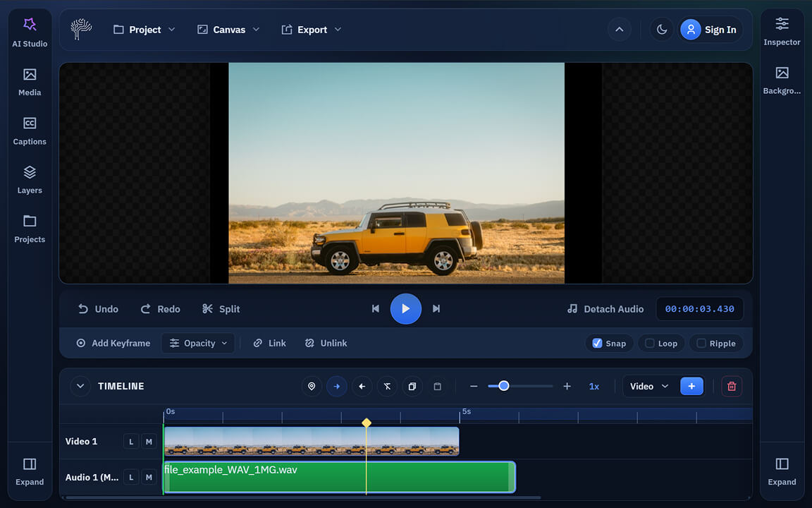Click the marker pin icon in timeline toolbar
This screenshot has height=508, width=812.
point(312,387)
